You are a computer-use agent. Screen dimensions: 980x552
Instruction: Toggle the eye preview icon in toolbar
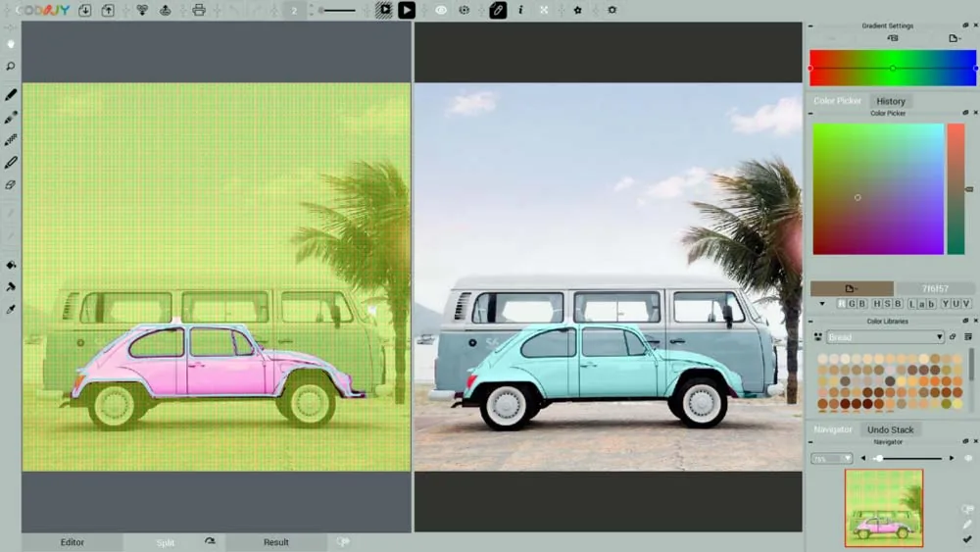[x=441, y=10]
